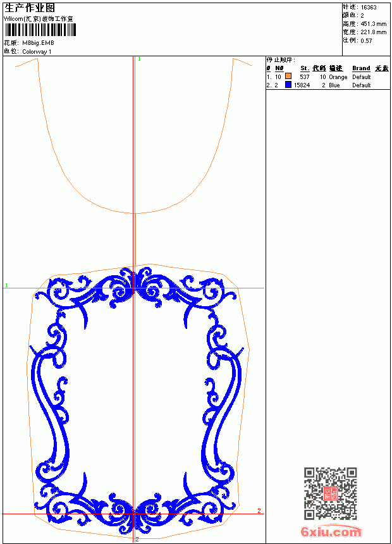Click the St. column header

(305, 68)
